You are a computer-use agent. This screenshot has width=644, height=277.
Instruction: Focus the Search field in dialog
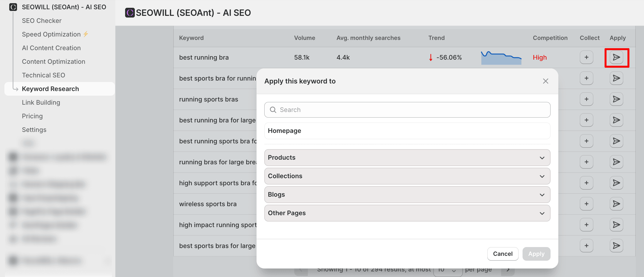pyautogui.click(x=407, y=110)
